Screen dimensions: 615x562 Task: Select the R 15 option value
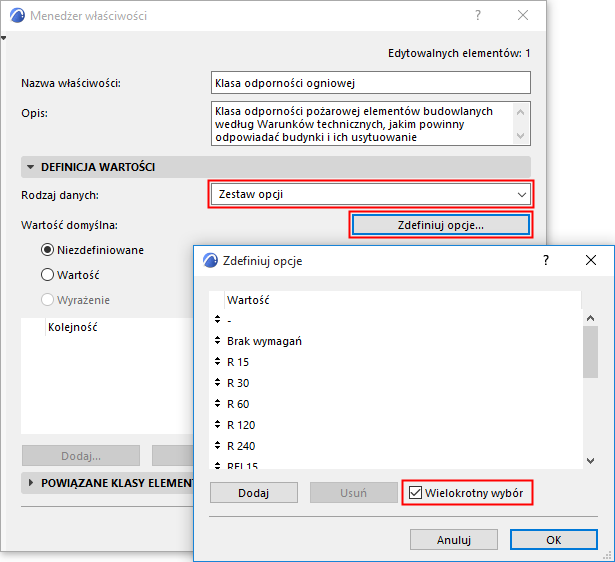coord(238,362)
